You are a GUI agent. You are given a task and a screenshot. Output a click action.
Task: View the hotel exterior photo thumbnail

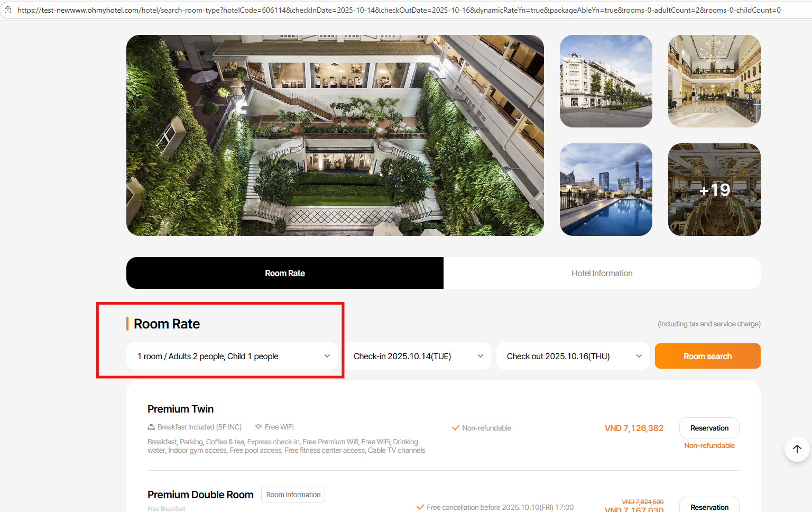pyautogui.click(x=606, y=81)
